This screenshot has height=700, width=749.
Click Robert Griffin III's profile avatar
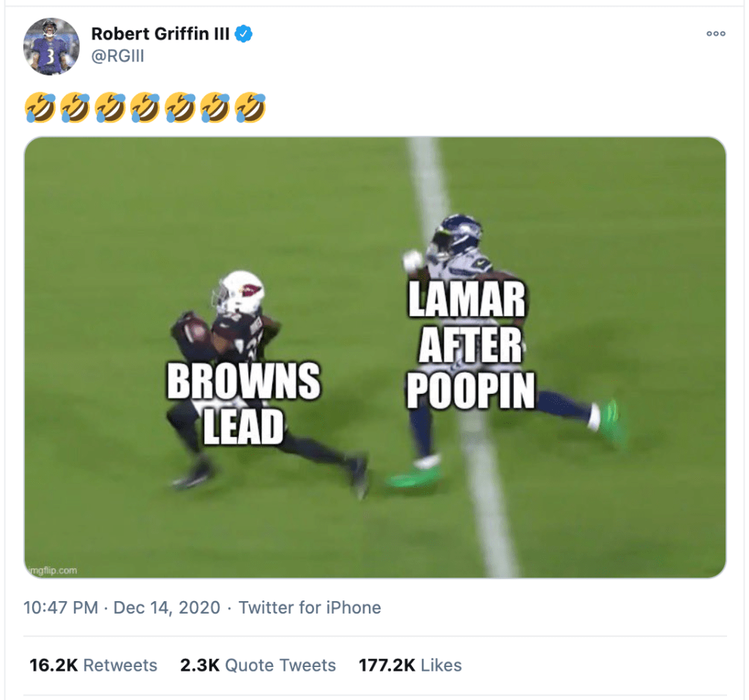tap(51, 46)
